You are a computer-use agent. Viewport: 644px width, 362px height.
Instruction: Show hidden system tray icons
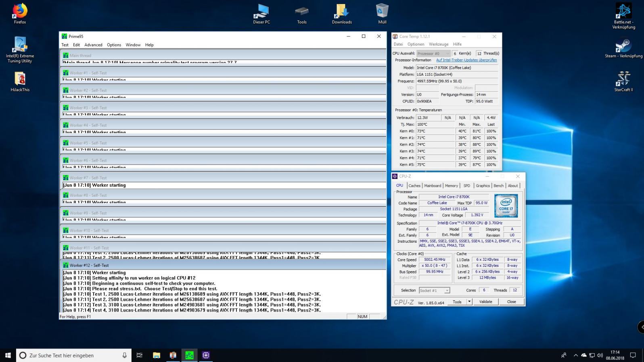576,355
